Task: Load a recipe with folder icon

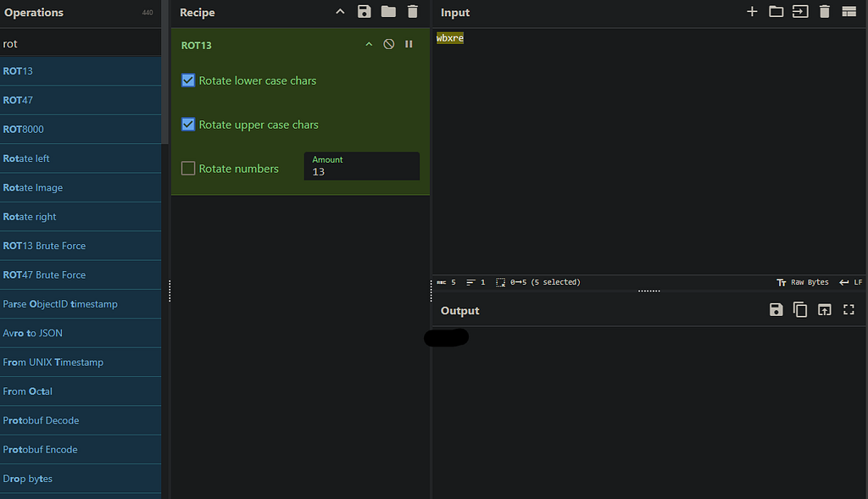Action: 388,12
